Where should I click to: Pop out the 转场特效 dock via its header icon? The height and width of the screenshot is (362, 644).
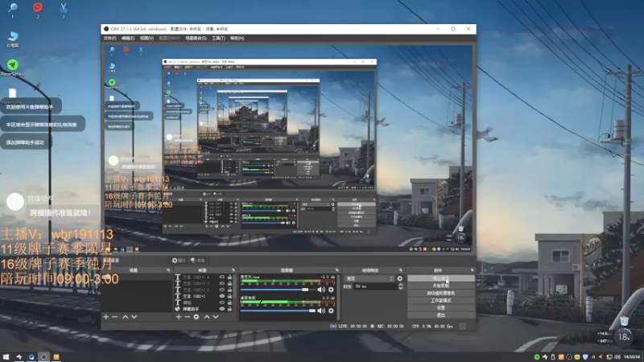(401, 270)
